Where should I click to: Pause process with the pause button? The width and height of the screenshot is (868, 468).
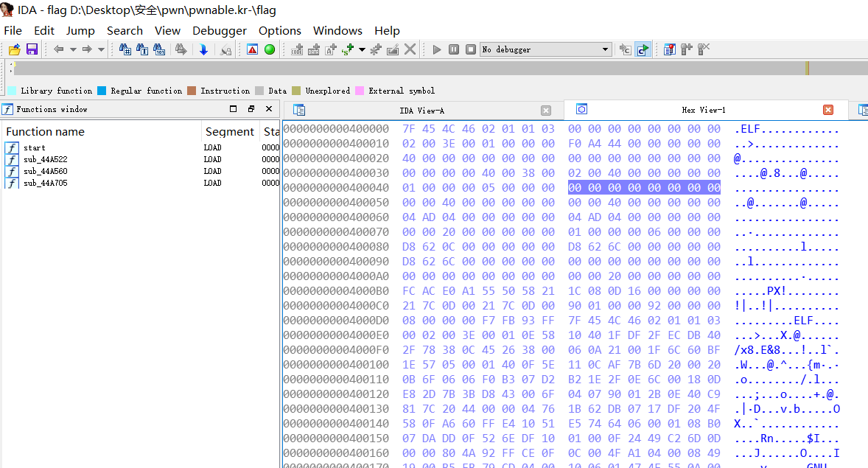pyautogui.click(x=454, y=49)
